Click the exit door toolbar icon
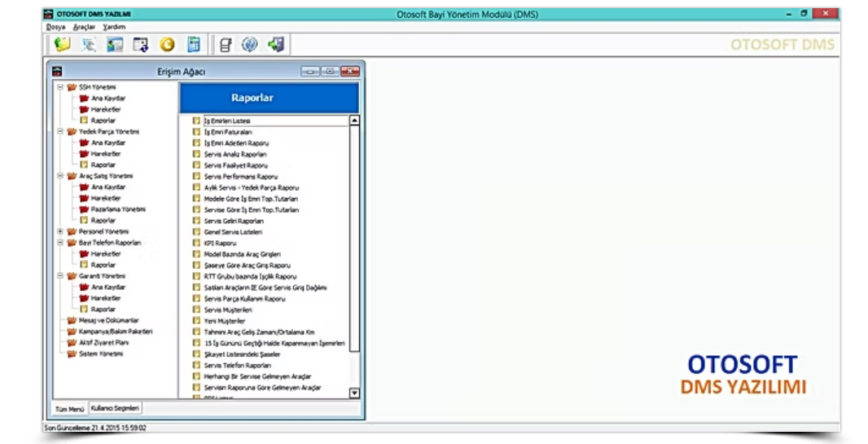Image resolution: width=868 pixels, height=444 pixels. [276, 45]
